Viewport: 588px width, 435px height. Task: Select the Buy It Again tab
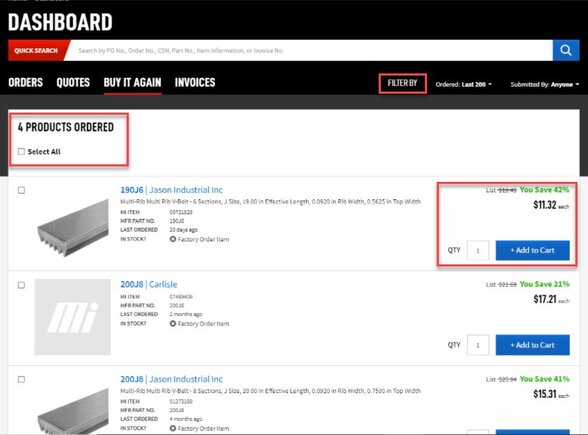132,82
